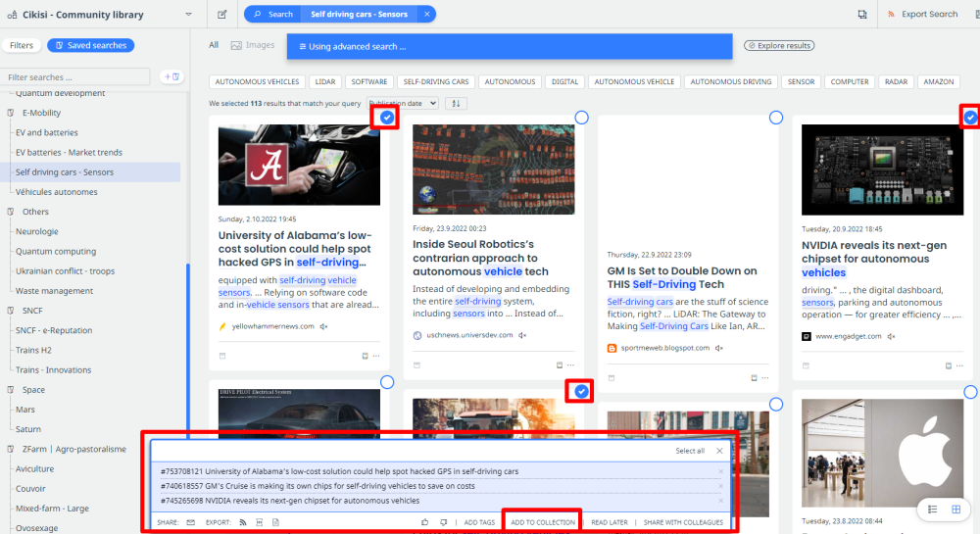This screenshot has width=980, height=534.
Task: Open more options on Seoul Robotics card
Action: pos(570,365)
